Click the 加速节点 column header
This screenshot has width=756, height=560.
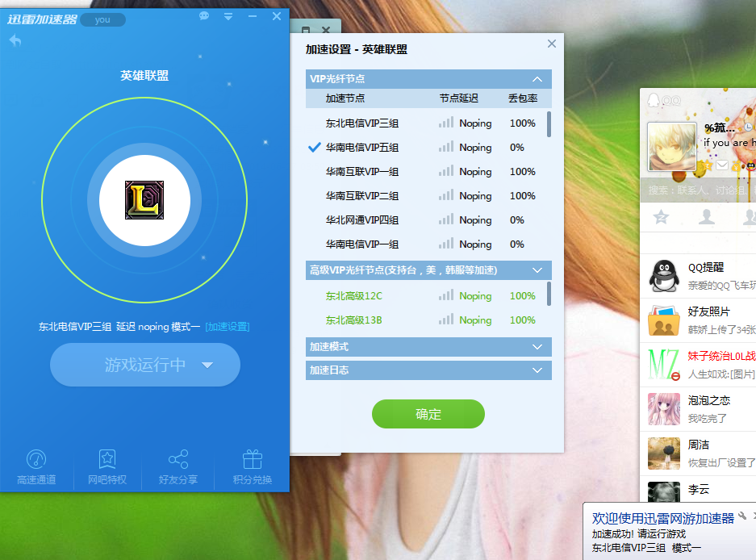click(345, 98)
